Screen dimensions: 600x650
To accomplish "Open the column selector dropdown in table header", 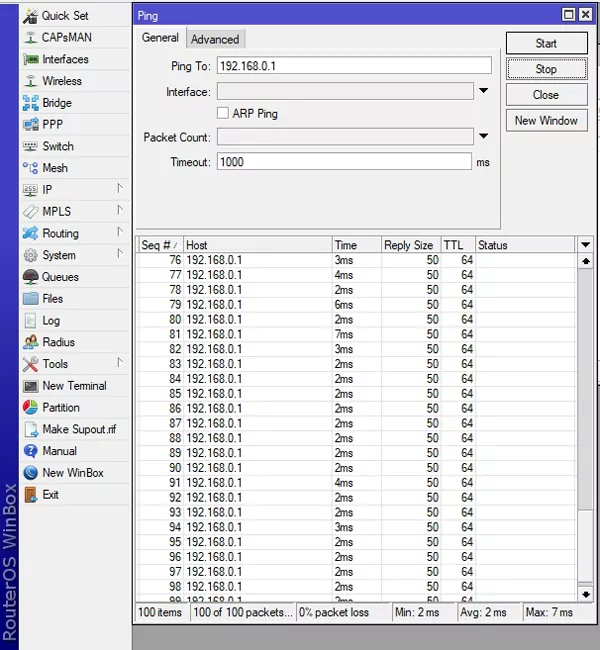I will [585, 245].
